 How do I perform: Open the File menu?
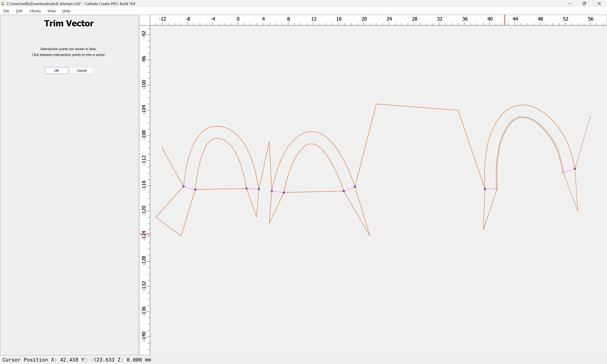tap(6, 11)
